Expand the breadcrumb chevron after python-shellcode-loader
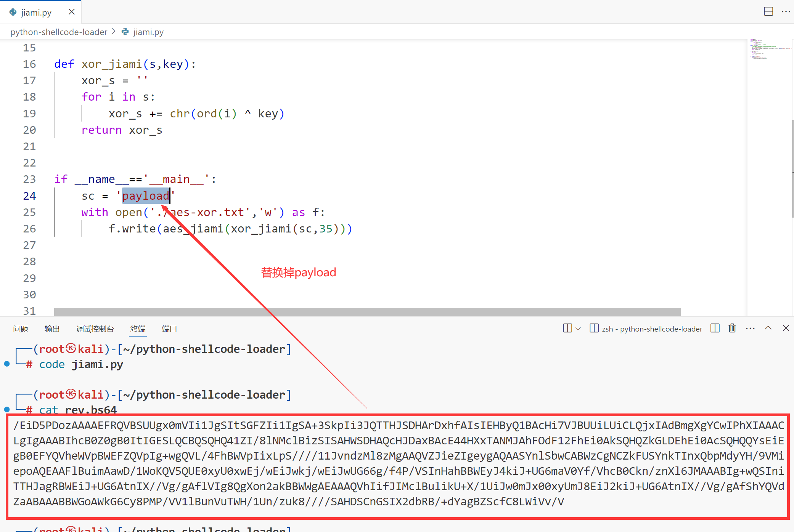794x532 pixels. 113,32
